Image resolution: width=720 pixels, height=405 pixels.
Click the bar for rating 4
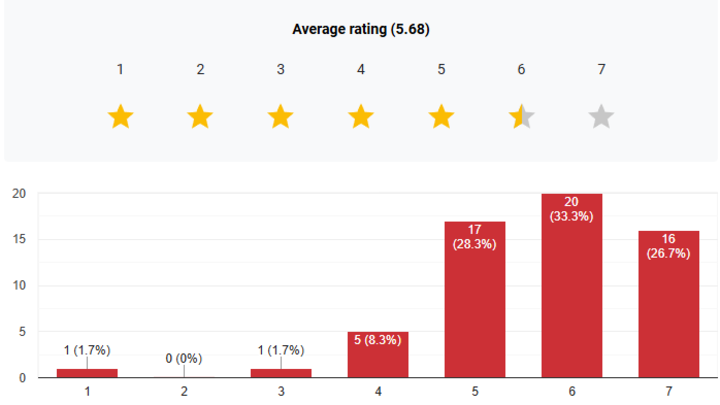click(x=377, y=355)
